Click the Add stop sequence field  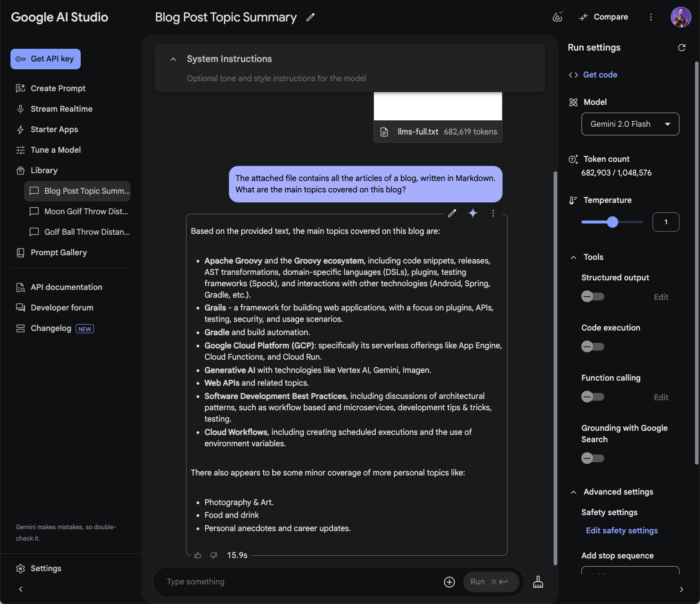(x=630, y=570)
